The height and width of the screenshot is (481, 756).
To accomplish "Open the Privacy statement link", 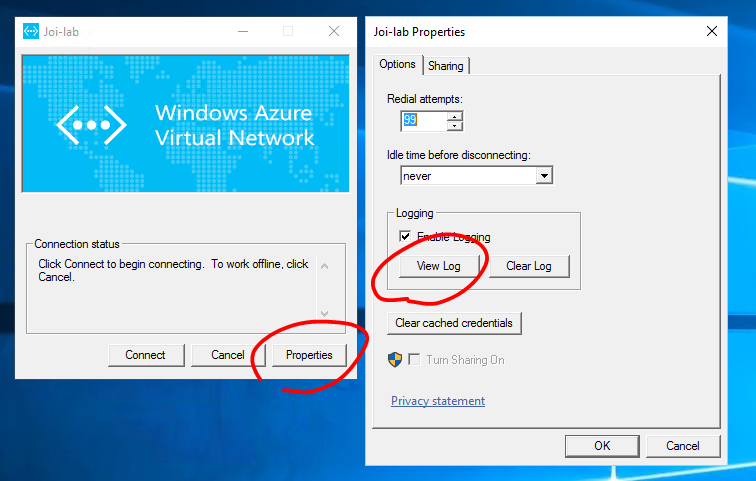I will (438, 401).
